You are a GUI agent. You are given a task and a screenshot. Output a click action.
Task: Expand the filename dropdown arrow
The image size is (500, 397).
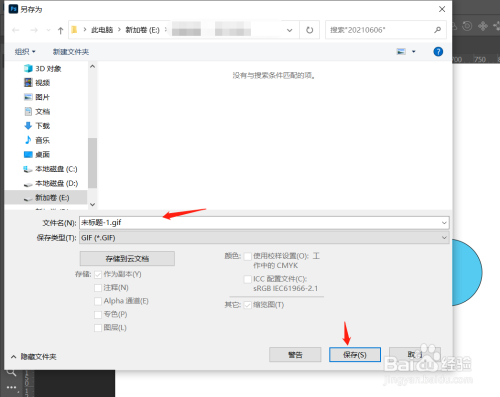click(x=444, y=223)
